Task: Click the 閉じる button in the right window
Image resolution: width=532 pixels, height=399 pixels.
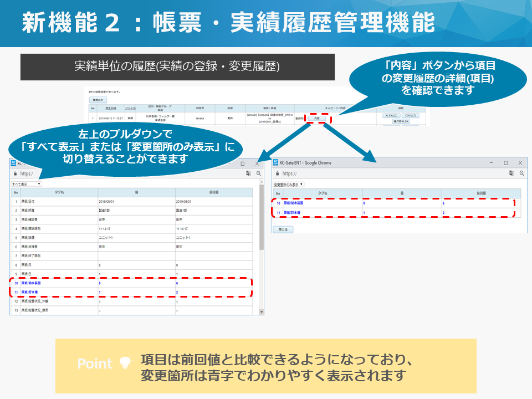Action: pyautogui.click(x=283, y=229)
